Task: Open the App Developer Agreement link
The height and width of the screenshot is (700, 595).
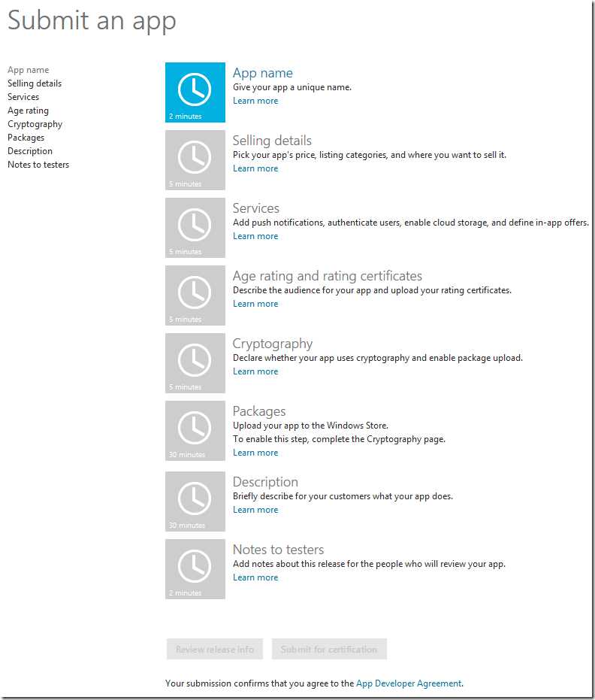Action: (409, 683)
